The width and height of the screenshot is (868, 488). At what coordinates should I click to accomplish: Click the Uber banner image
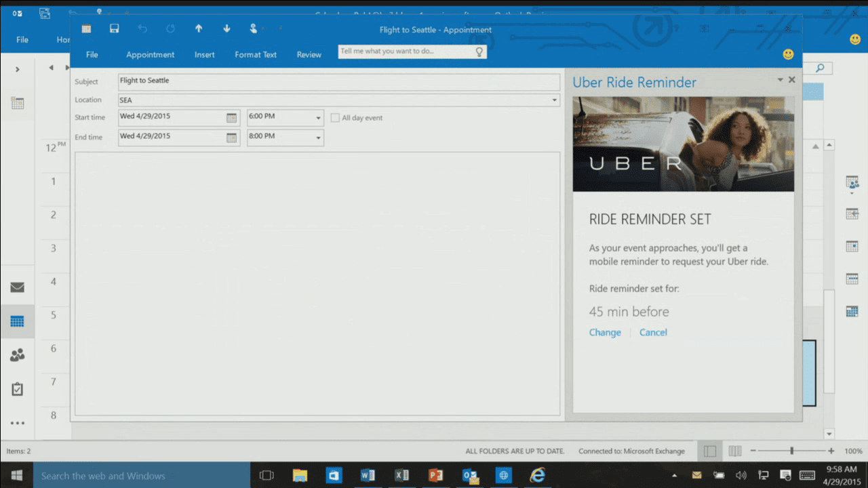pos(684,144)
